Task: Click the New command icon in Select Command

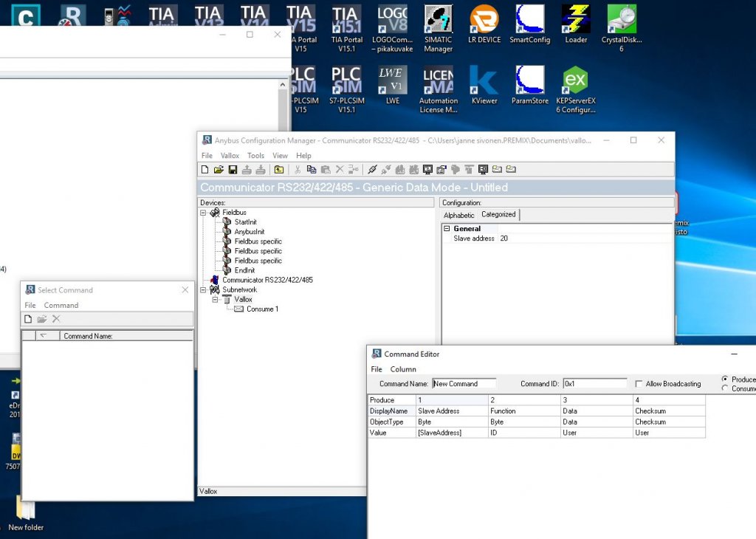Action: click(28, 319)
